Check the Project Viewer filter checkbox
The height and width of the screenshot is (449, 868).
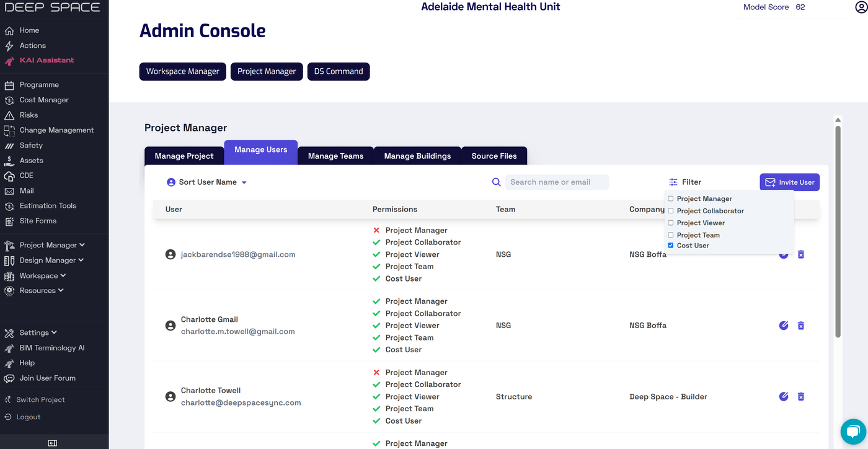(x=671, y=223)
